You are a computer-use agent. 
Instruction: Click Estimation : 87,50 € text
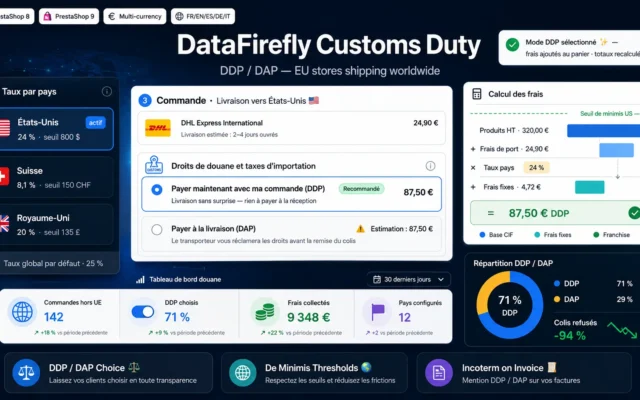(402, 229)
